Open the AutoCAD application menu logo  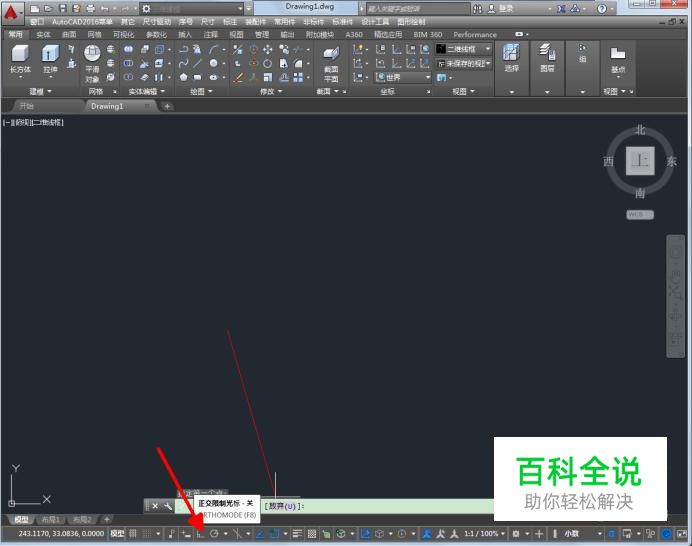click(x=11, y=12)
